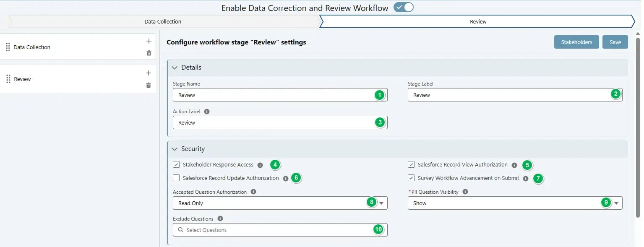
Task: Uncheck Salesforce Record View Authorization checkbox
Action: click(x=411, y=165)
